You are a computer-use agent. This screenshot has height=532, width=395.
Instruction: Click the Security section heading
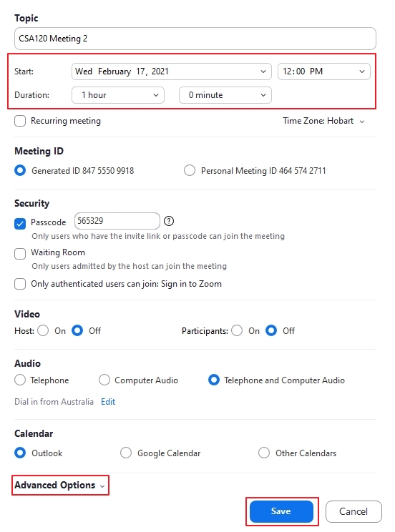click(32, 203)
